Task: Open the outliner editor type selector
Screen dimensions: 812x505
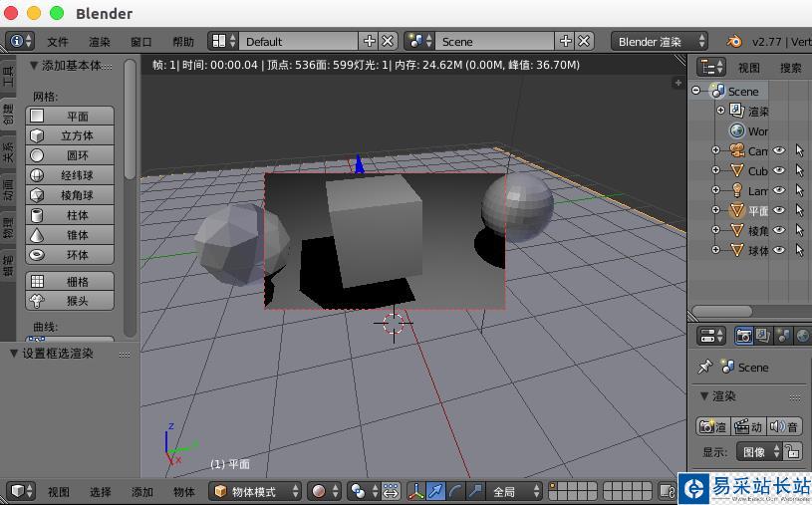Action: tap(711, 67)
